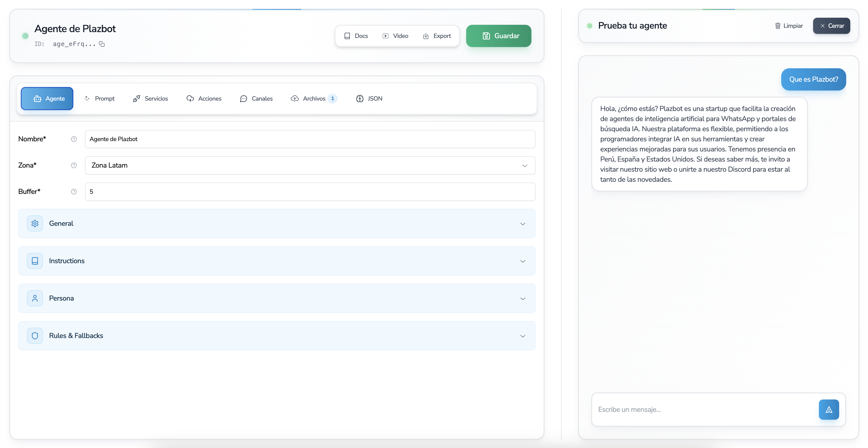
Task: Click the shield icon in Rules & Fallbacks
Action: click(35, 335)
